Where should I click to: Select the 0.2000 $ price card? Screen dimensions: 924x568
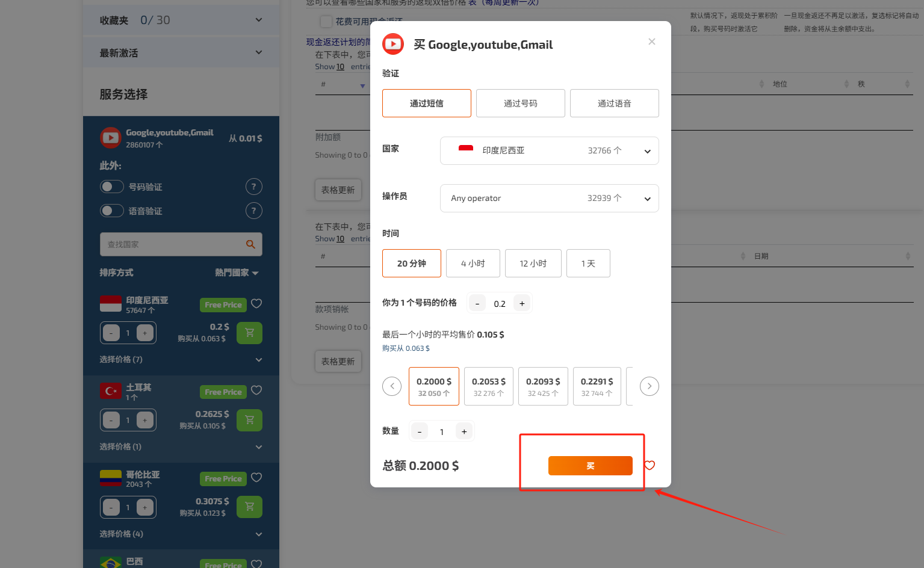pos(434,386)
